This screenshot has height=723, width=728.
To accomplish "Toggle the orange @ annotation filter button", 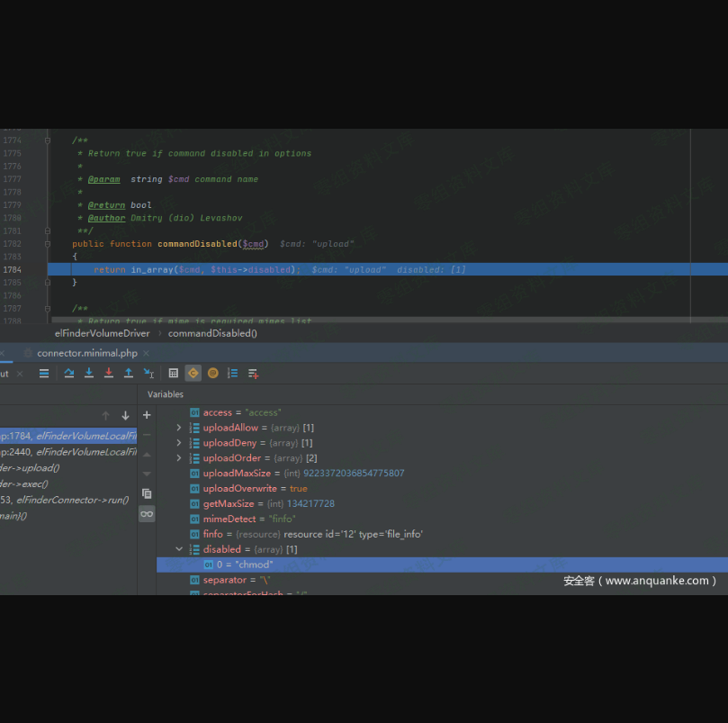I will point(213,373).
